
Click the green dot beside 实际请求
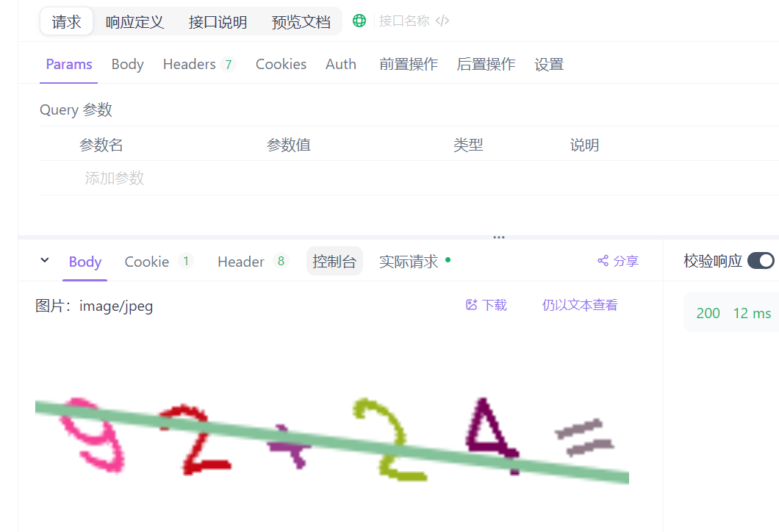448,260
